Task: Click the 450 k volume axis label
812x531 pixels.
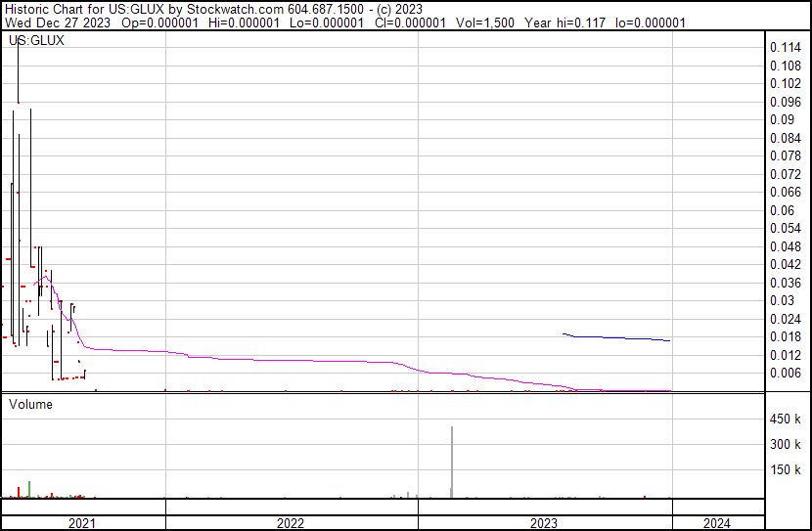Action: [x=787, y=420]
